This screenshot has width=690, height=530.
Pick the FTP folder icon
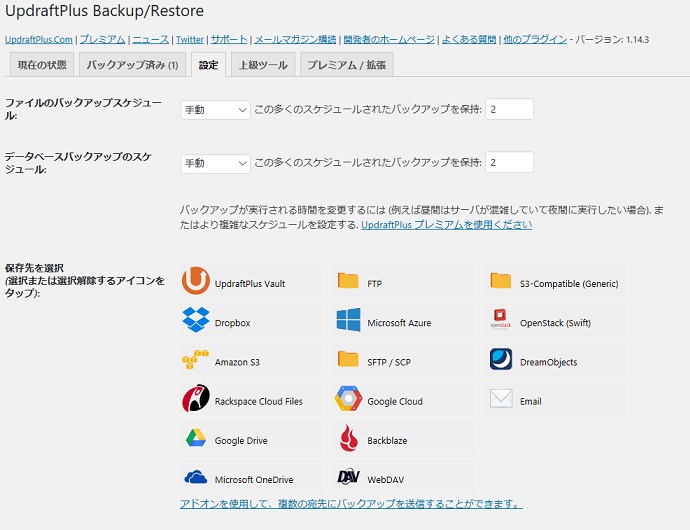[x=348, y=280]
